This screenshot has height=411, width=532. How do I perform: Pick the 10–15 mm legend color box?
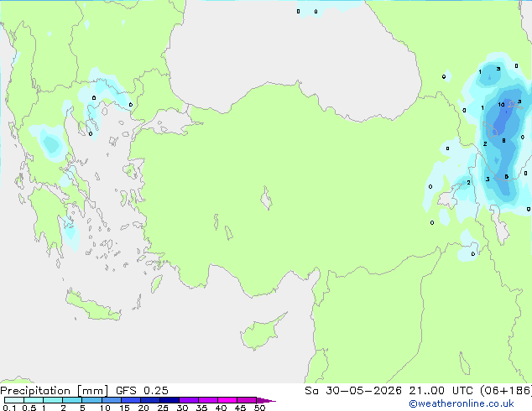(112, 400)
